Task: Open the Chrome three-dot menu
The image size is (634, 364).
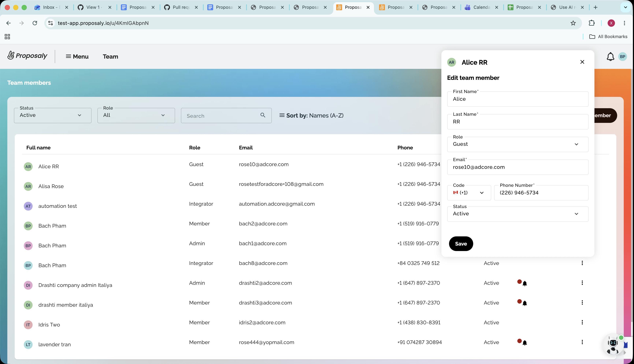Action: pyautogui.click(x=624, y=23)
